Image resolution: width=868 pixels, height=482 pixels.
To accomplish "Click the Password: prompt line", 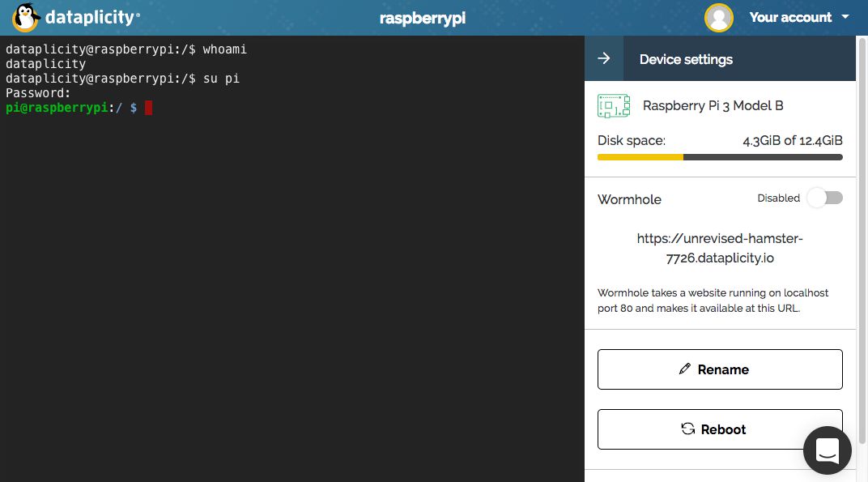I will coord(38,93).
